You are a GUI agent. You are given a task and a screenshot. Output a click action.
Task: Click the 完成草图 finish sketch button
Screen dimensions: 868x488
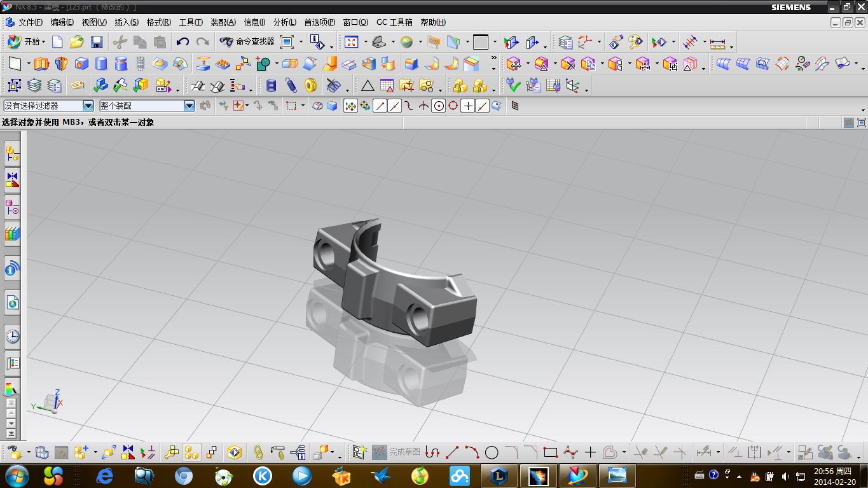pos(397,452)
